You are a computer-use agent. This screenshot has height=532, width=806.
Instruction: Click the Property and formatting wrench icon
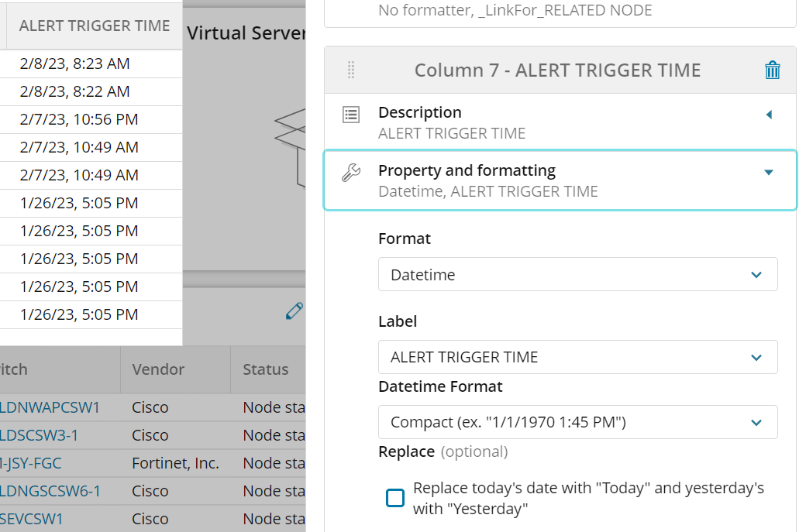click(x=351, y=172)
